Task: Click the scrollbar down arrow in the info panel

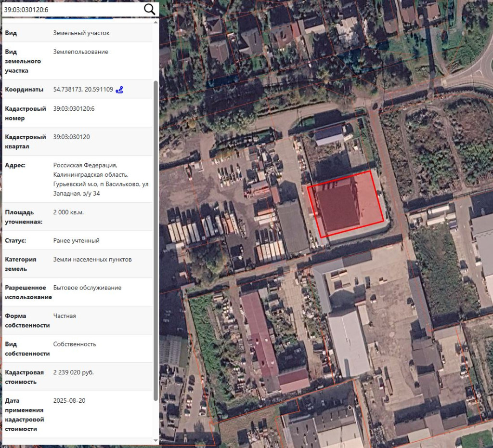Action: 156,440
